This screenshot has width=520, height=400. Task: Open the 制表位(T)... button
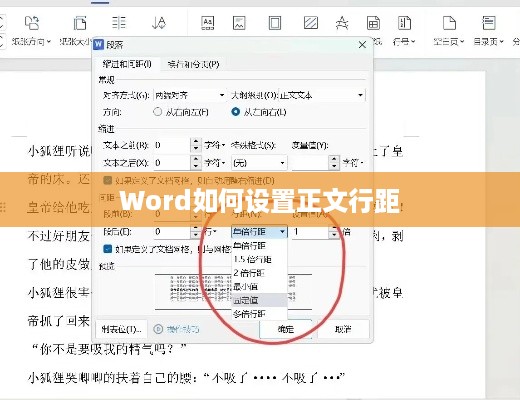(121, 329)
